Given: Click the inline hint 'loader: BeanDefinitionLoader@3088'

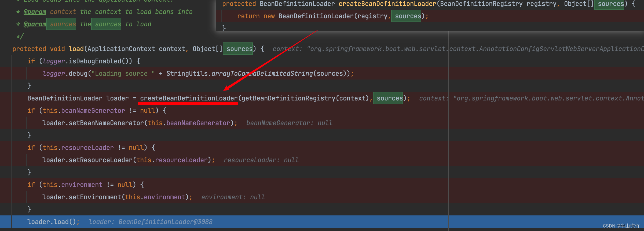Looking at the screenshot, I should tap(151, 222).
